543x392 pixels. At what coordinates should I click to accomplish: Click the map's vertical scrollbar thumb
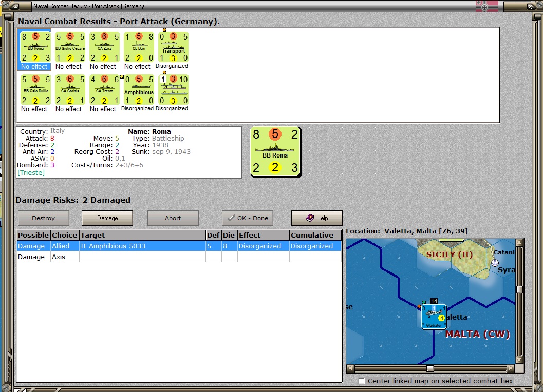tap(519, 289)
